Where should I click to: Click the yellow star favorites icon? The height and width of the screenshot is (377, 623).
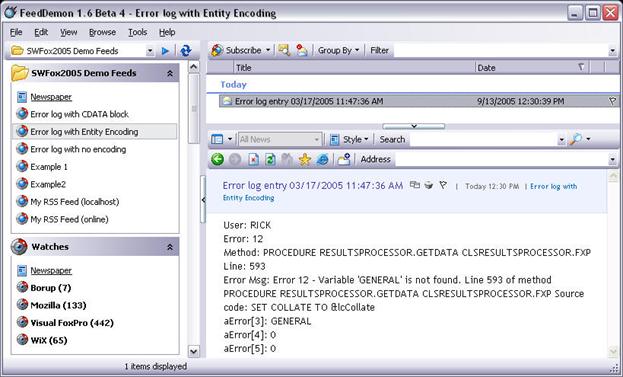[305, 159]
